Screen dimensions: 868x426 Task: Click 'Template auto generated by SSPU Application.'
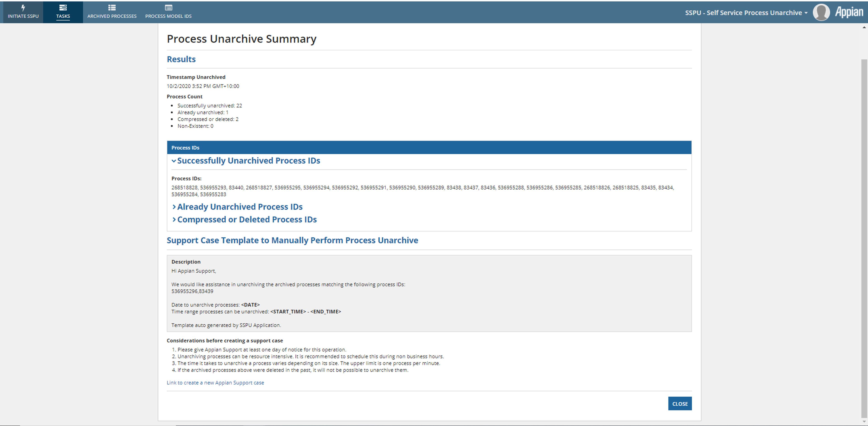click(226, 325)
